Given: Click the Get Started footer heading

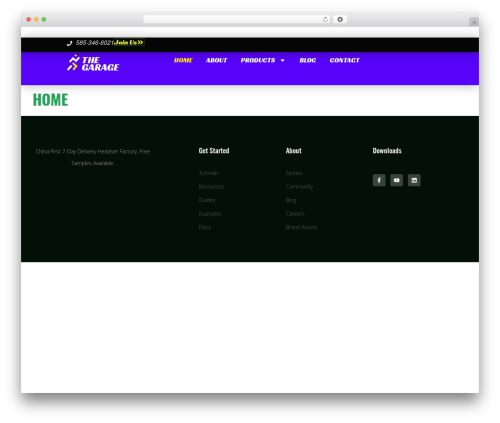Looking at the screenshot, I should 214,151.
